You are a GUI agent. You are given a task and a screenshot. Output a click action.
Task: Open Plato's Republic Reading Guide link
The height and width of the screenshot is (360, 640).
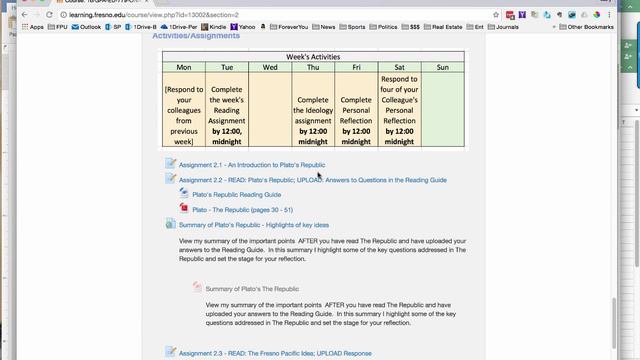click(x=237, y=195)
